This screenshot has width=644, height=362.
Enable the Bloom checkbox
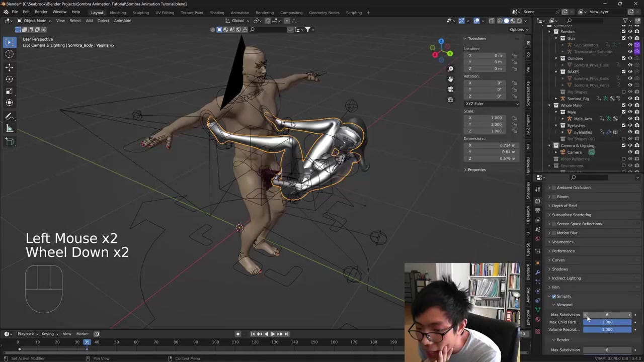click(x=554, y=197)
